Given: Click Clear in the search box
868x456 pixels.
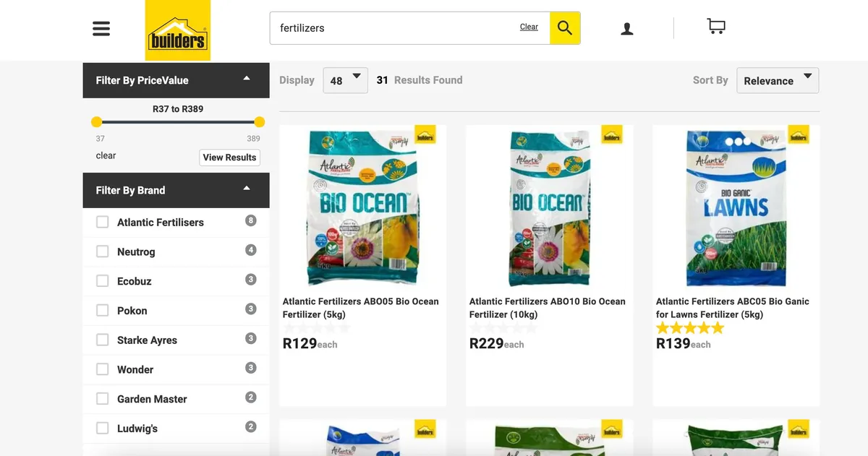Looking at the screenshot, I should [x=529, y=27].
